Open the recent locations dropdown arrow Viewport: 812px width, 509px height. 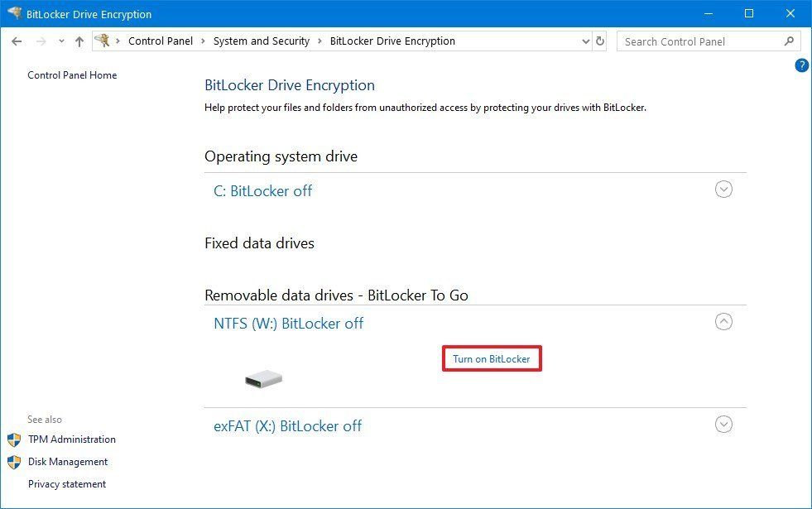click(61, 41)
